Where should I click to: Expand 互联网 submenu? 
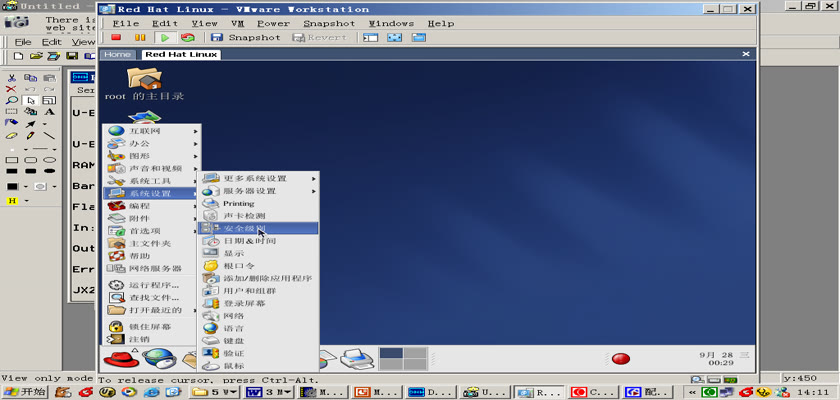pyautogui.click(x=152, y=131)
